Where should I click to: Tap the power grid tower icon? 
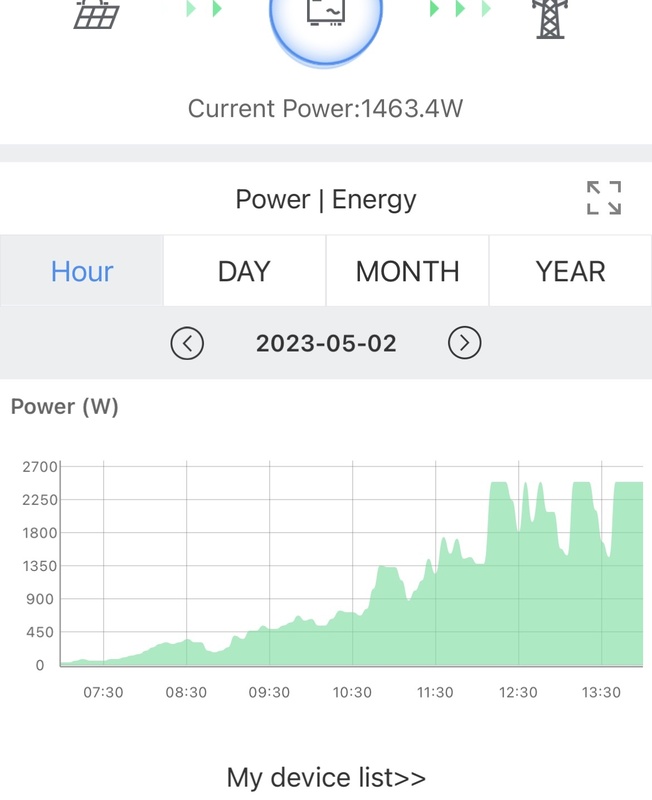(x=550, y=16)
